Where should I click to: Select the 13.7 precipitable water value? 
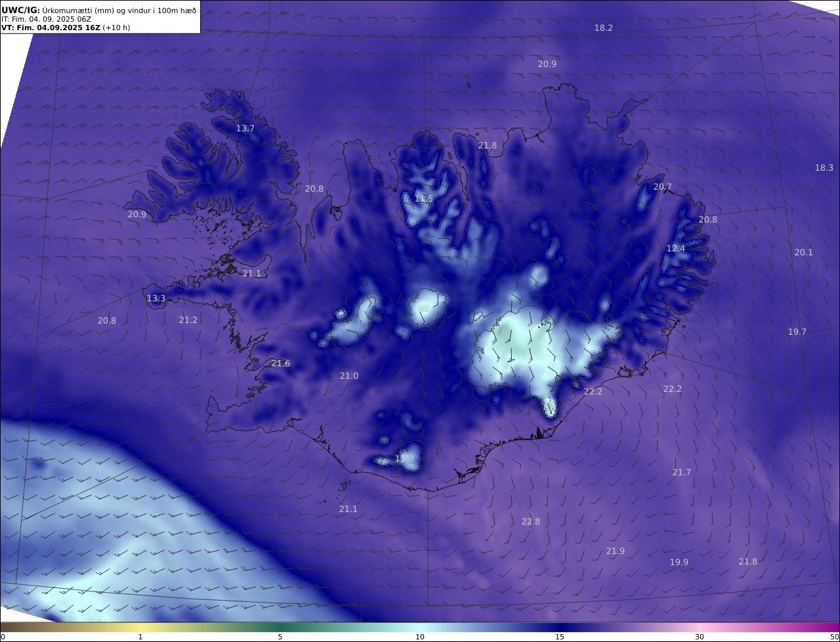(x=245, y=129)
